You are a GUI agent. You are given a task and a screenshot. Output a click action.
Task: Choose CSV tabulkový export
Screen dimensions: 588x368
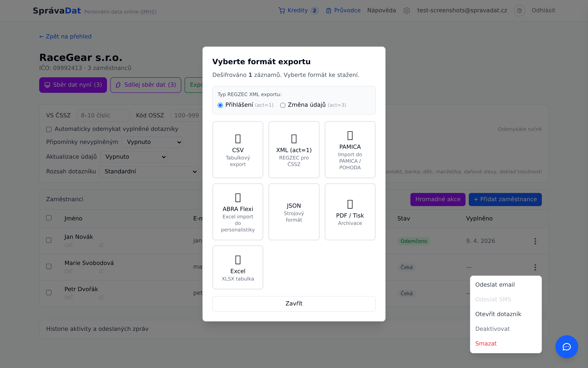(238, 150)
